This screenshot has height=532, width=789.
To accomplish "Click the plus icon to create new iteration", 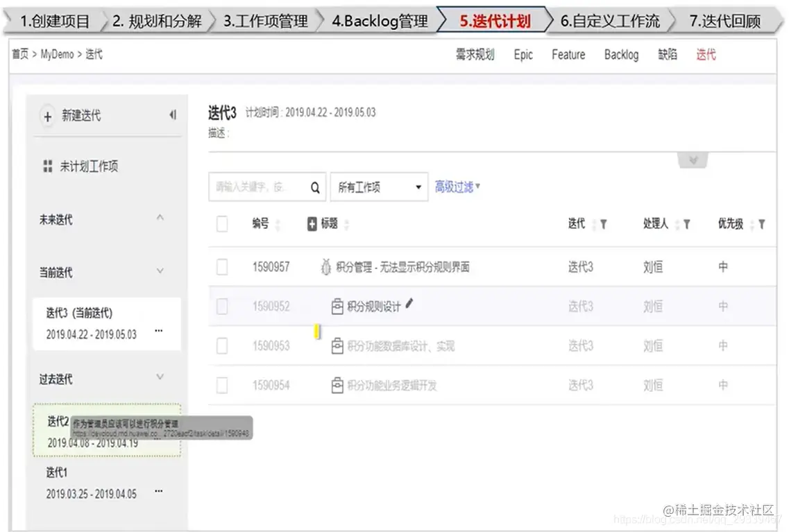I will [47, 116].
